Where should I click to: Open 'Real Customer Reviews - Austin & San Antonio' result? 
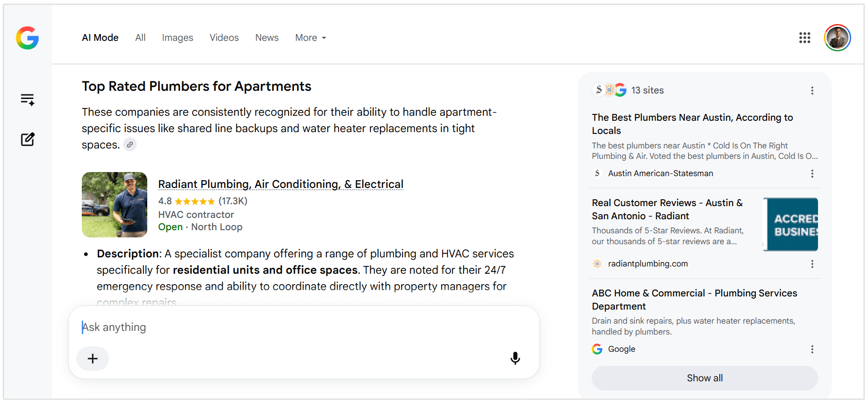667,209
